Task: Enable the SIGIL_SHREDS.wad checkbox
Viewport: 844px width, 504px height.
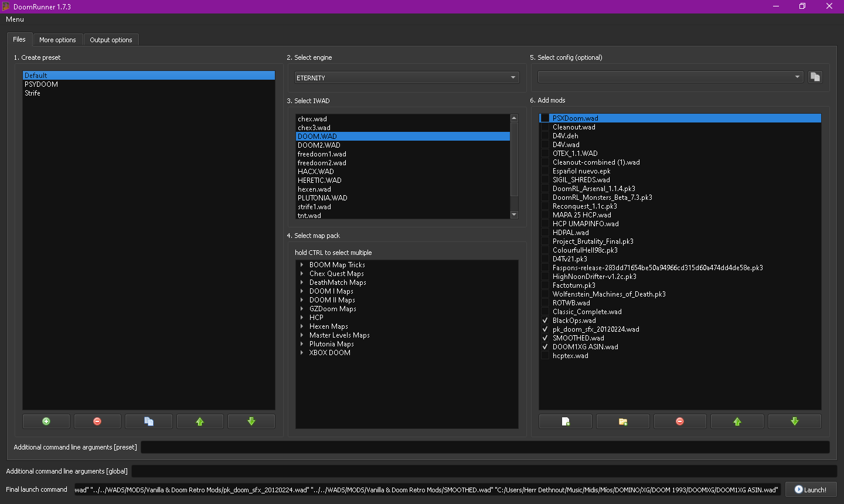Action: (x=545, y=180)
